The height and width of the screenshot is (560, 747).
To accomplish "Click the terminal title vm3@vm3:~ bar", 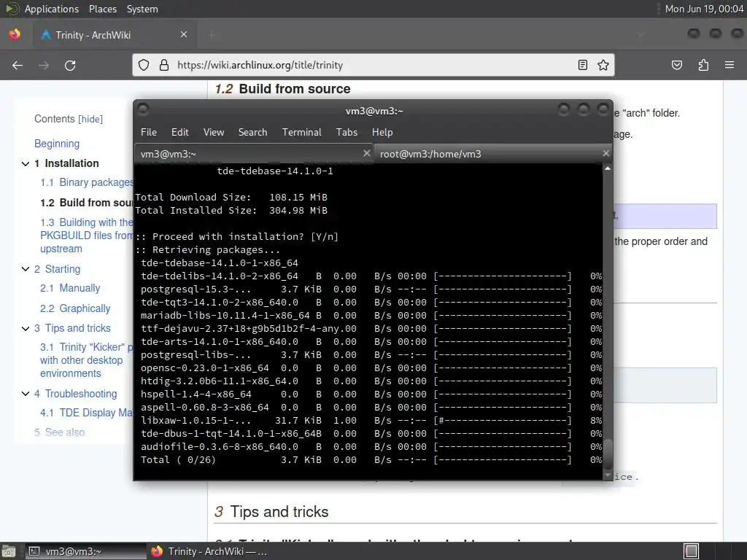I will (374, 111).
